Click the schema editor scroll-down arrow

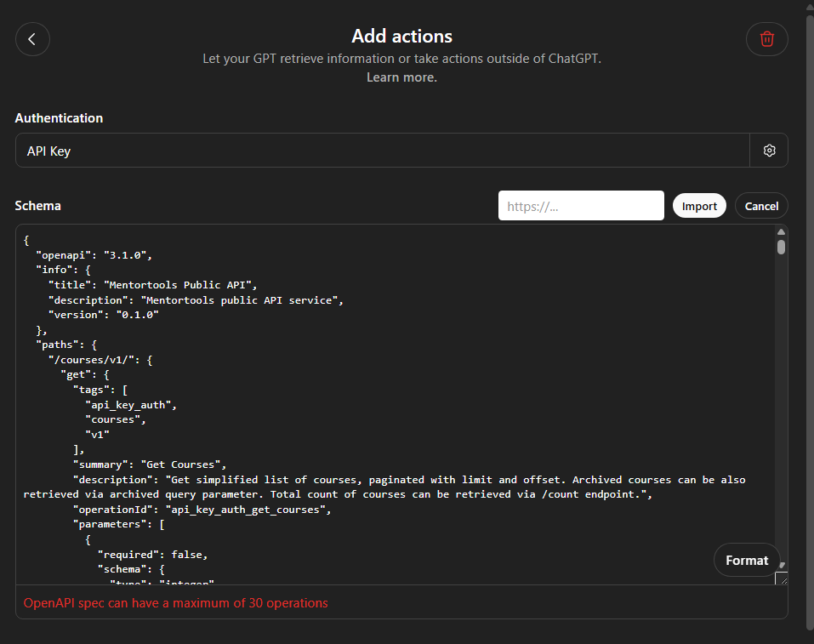782,565
